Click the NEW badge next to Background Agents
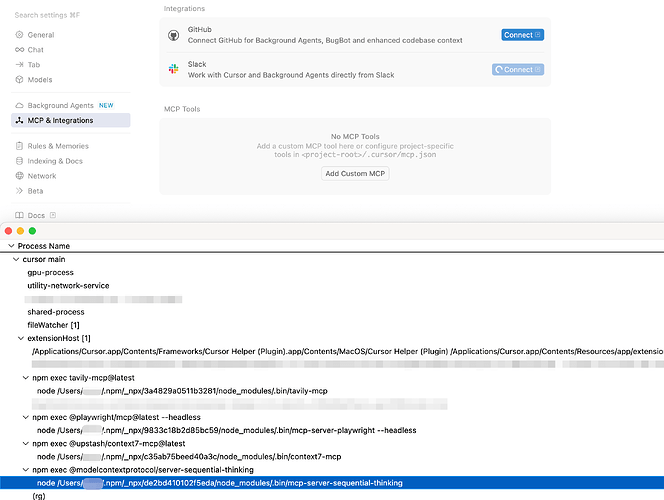The width and height of the screenshot is (664, 500). 106,105
